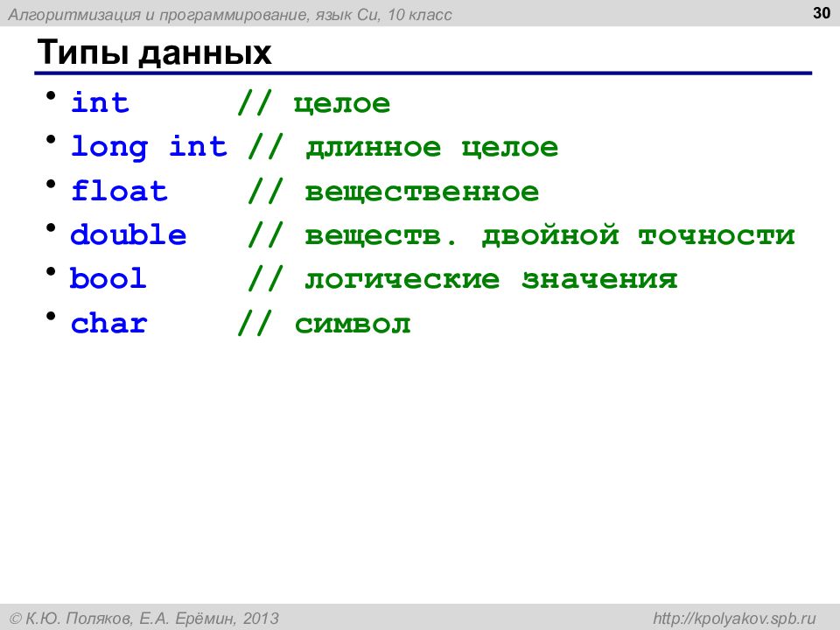The image size is (840, 630).
Task: Click the comment 'символ'
Action: coord(353,324)
